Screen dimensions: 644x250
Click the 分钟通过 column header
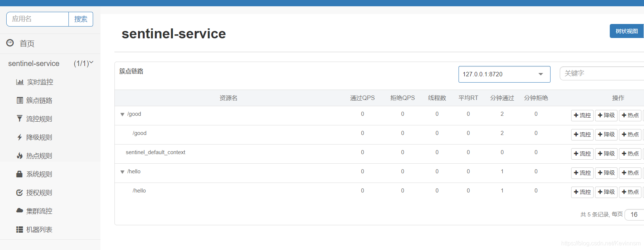(x=502, y=98)
